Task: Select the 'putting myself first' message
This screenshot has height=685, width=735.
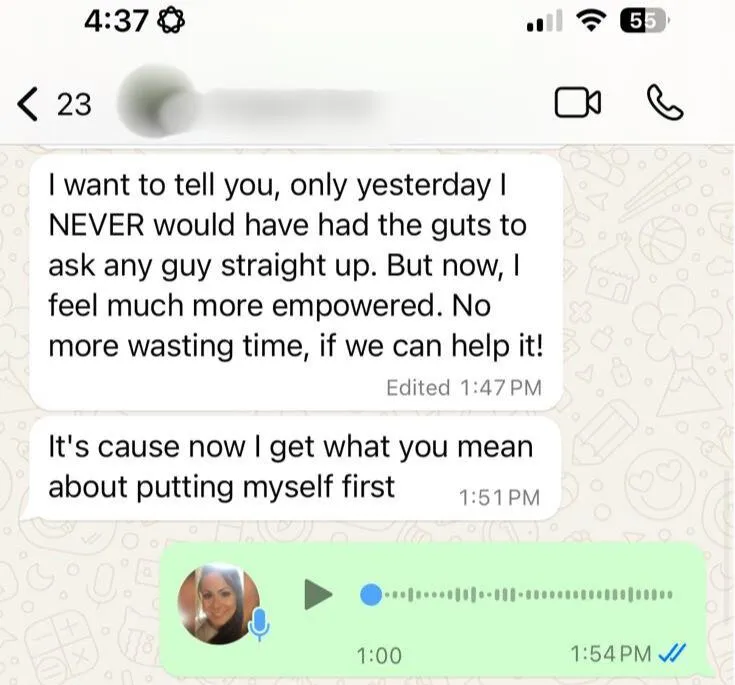Action: [296, 469]
